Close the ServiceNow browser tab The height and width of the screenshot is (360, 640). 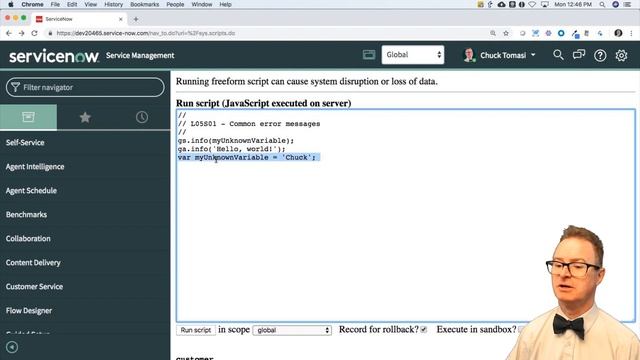point(120,19)
